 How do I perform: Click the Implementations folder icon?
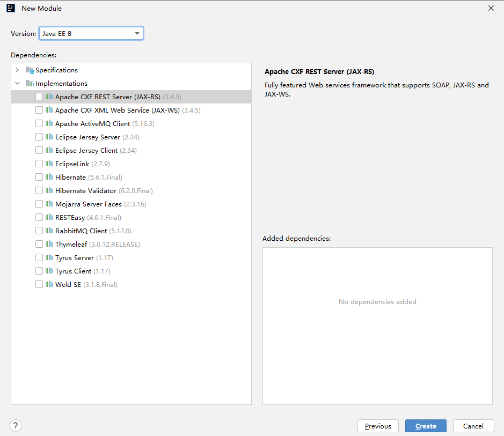[x=30, y=84]
